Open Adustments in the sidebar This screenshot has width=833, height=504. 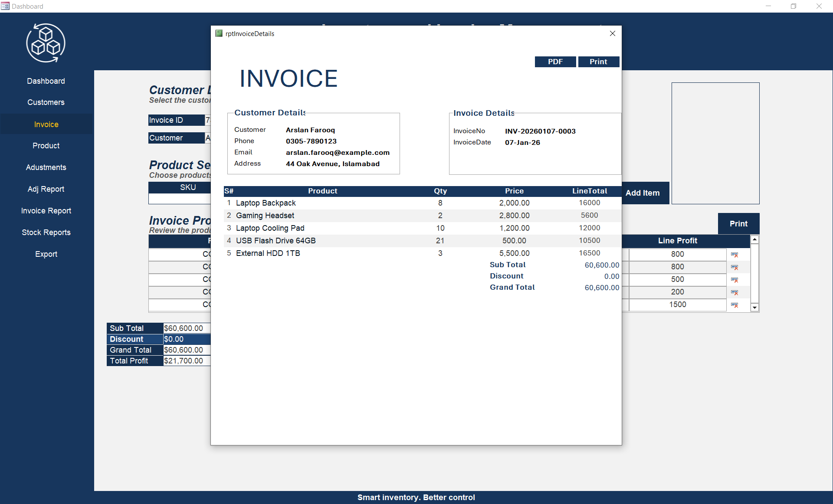(46, 167)
